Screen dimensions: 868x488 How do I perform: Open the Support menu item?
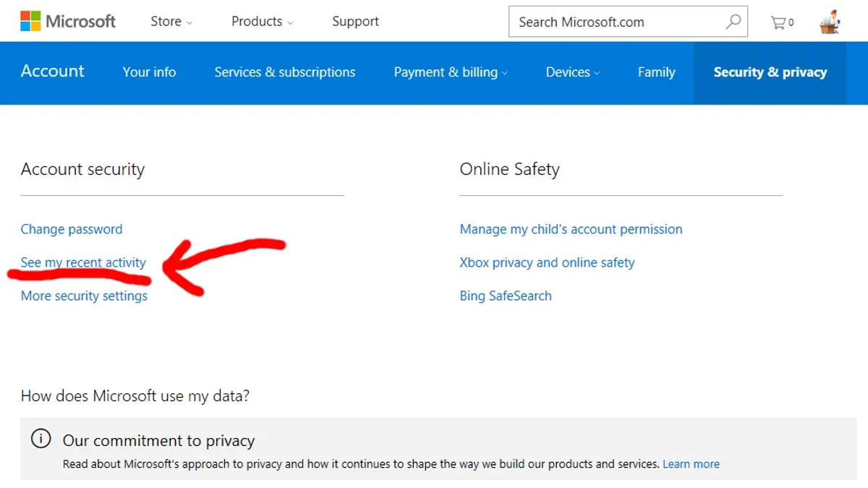(355, 22)
